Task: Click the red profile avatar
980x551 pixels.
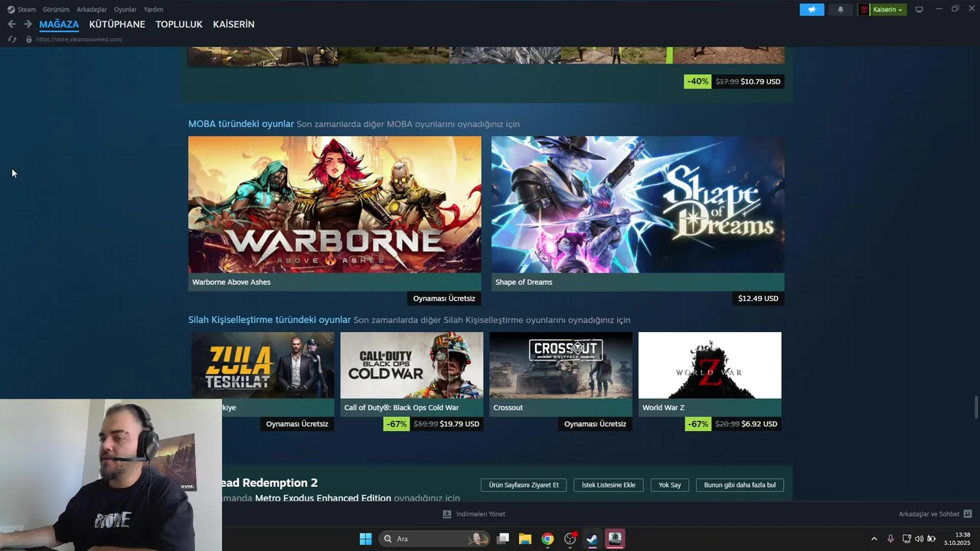Action: pyautogui.click(x=864, y=9)
